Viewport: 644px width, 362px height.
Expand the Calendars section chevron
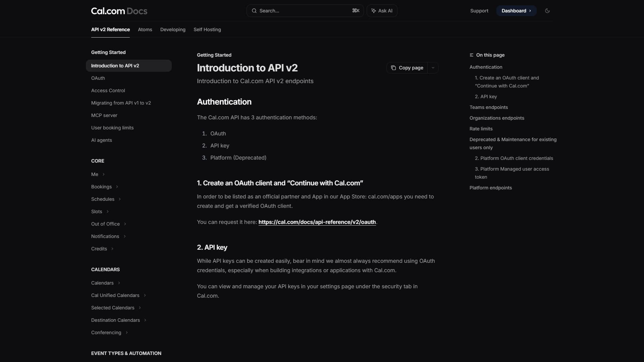pyautogui.click(x=119, y=283)
